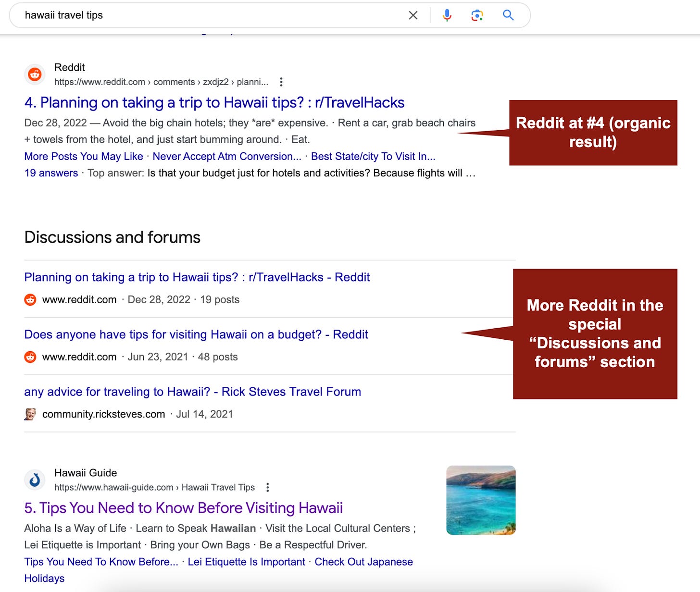Screen dimensions: 700x592
Task: Open 'Planning on taking a trip to Hawaii tips?' result title
Action: 214,102
